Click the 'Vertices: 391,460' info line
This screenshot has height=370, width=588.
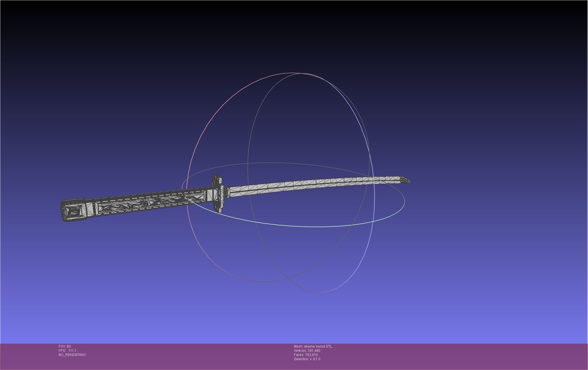(307, 351)
